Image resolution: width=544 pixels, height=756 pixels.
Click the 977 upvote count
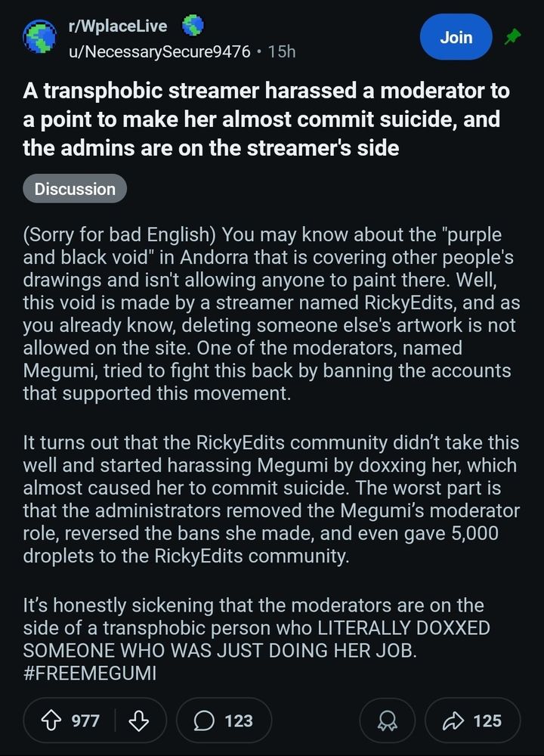point(85,720)
